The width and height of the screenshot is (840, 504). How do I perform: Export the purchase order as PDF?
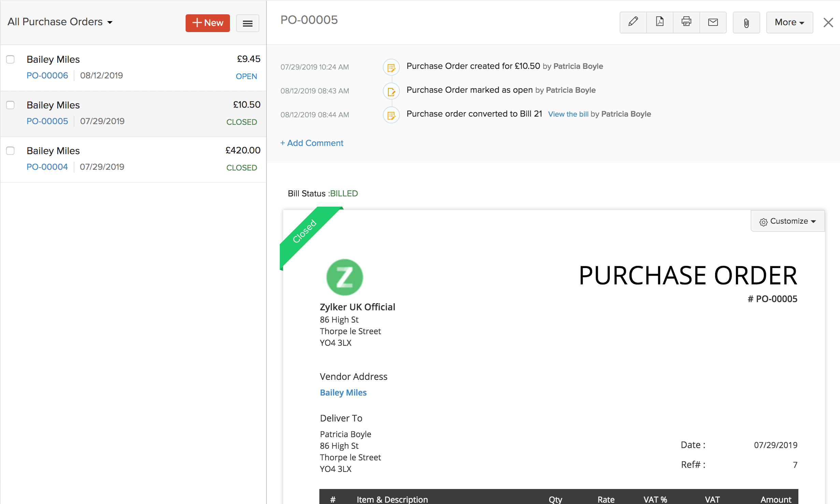[x=659, y=23]
